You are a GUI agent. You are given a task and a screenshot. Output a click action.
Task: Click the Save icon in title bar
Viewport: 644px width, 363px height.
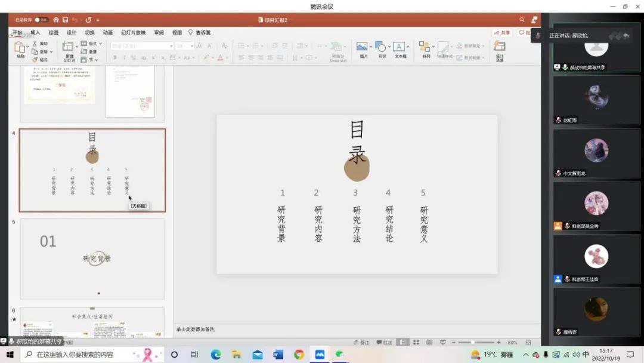pos(65,20)
